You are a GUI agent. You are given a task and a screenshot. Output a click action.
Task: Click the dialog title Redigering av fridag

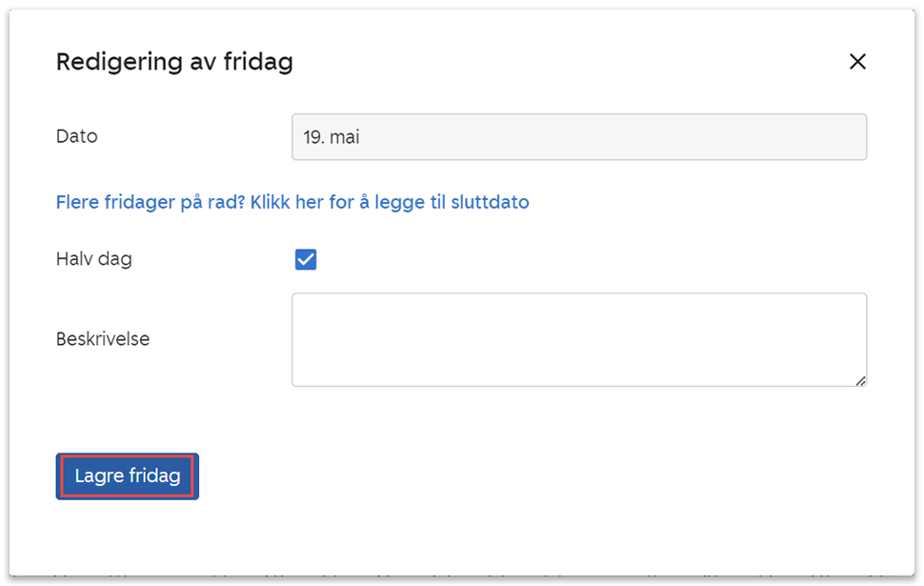[x=174, y=63]
